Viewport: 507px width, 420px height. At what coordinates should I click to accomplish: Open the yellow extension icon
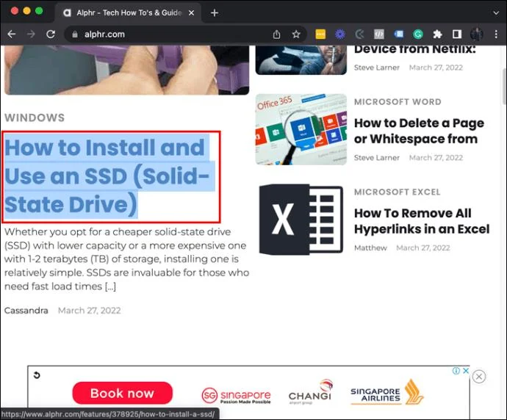coord(320,35)
